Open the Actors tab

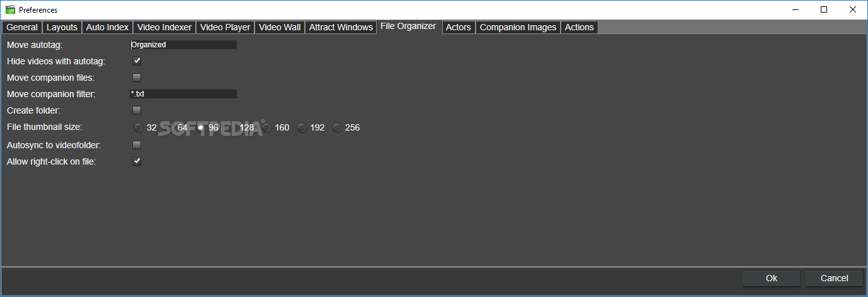459,27
